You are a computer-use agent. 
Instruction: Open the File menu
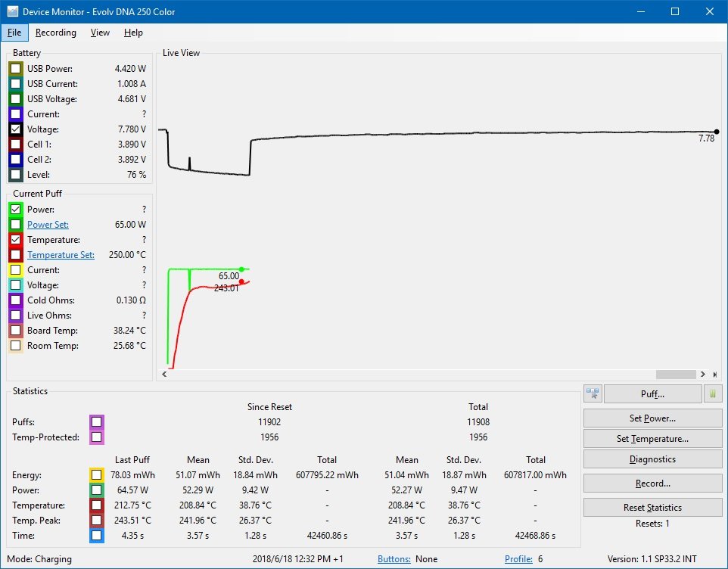tap(14, 33)
